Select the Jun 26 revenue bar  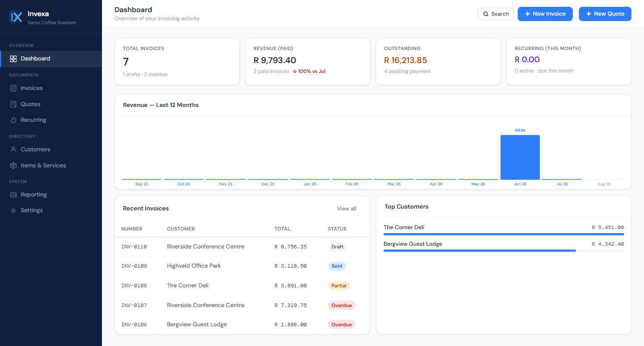click(520, 157)
